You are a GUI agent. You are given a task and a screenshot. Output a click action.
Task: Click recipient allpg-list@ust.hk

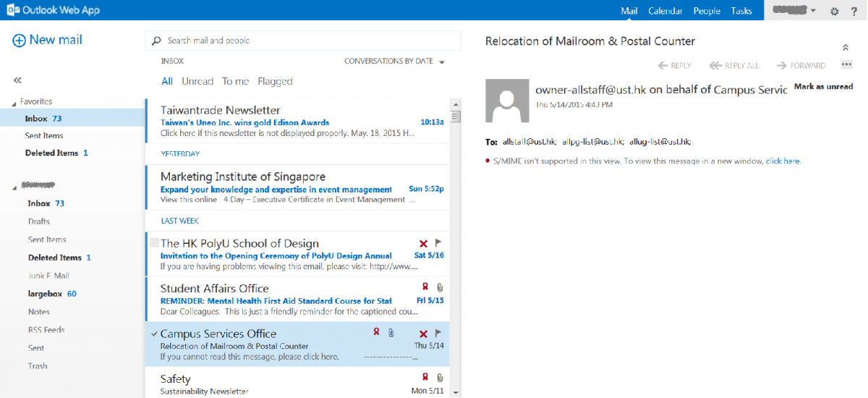[594, 142]
